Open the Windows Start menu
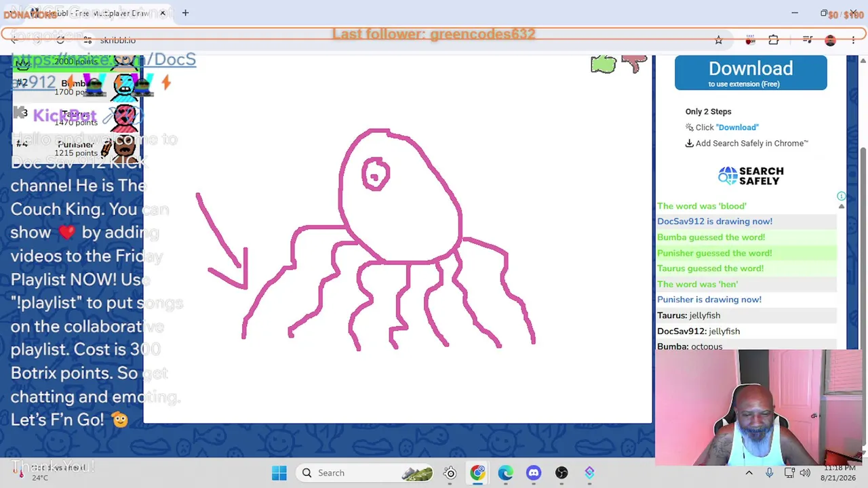 (279, 473)
